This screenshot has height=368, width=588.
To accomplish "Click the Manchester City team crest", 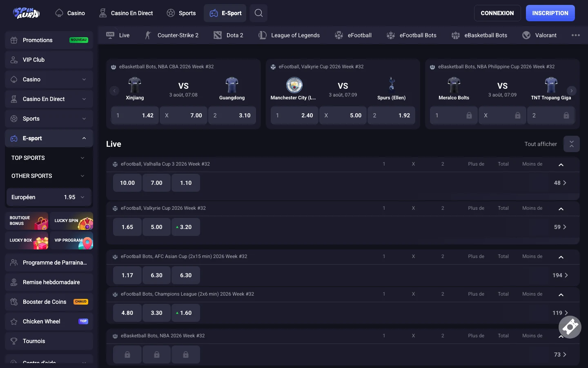I will click(x=294, y=85).
